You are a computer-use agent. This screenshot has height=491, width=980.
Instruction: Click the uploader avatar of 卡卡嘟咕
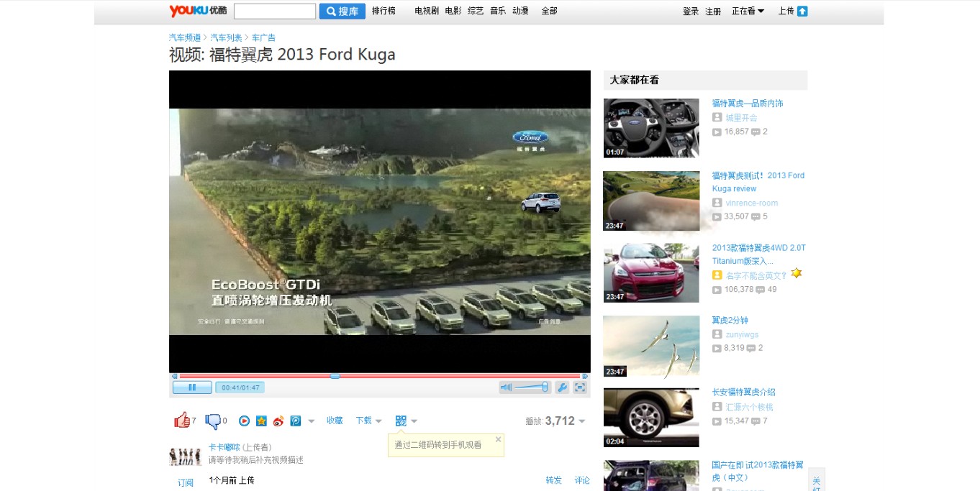[x=185, y=456]
